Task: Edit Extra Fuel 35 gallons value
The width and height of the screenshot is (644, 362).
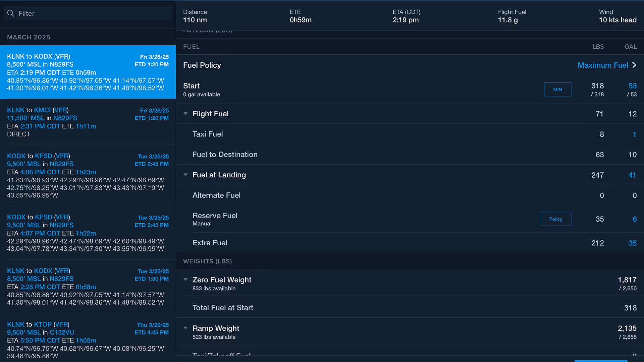Action: 632,243
